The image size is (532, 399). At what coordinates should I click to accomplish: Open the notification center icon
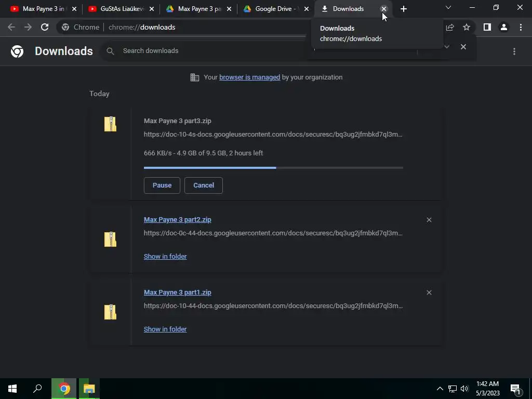pos(516,389)
